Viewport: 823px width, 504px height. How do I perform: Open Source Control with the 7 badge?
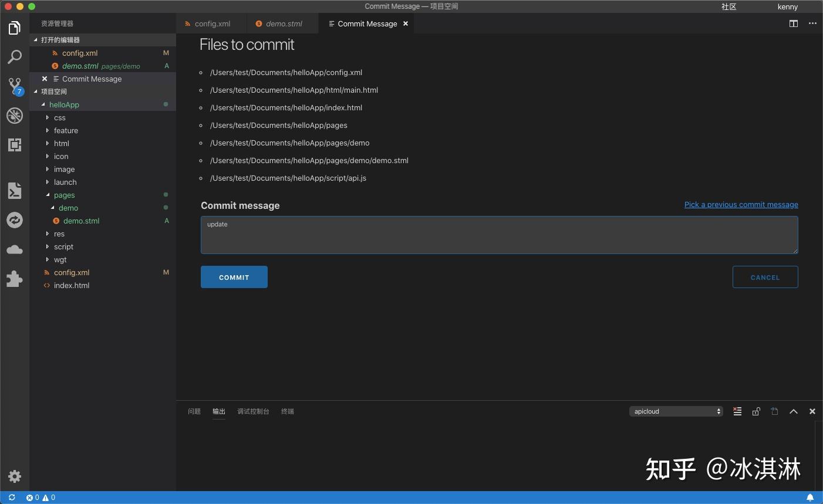click(15, 86)
